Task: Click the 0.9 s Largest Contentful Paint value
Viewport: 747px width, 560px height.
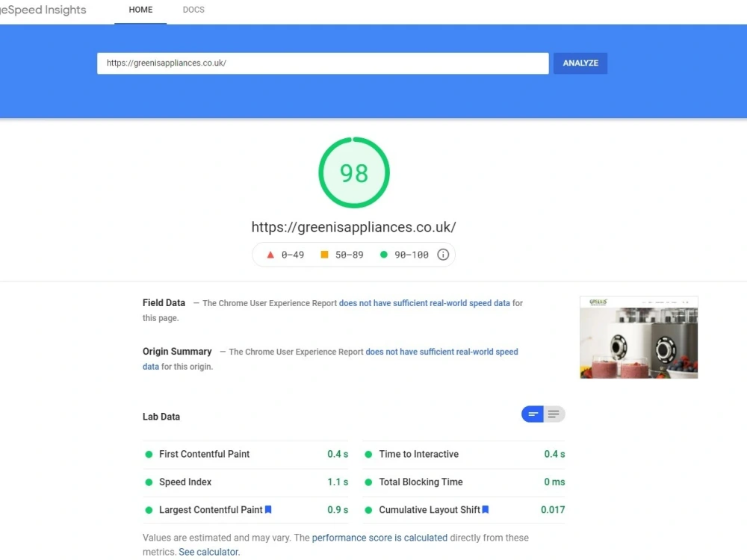Action: [x=338, y=510]
